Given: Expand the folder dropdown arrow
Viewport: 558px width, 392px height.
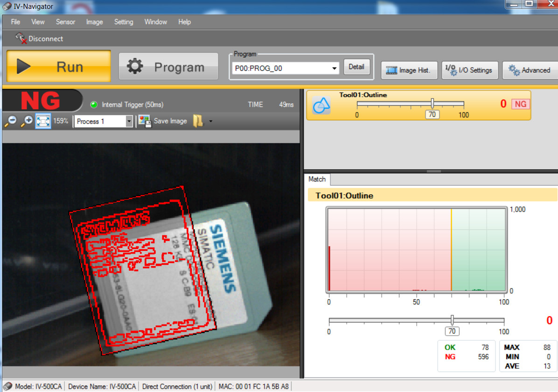Looking at the screenshot, I should click(211, 121).
